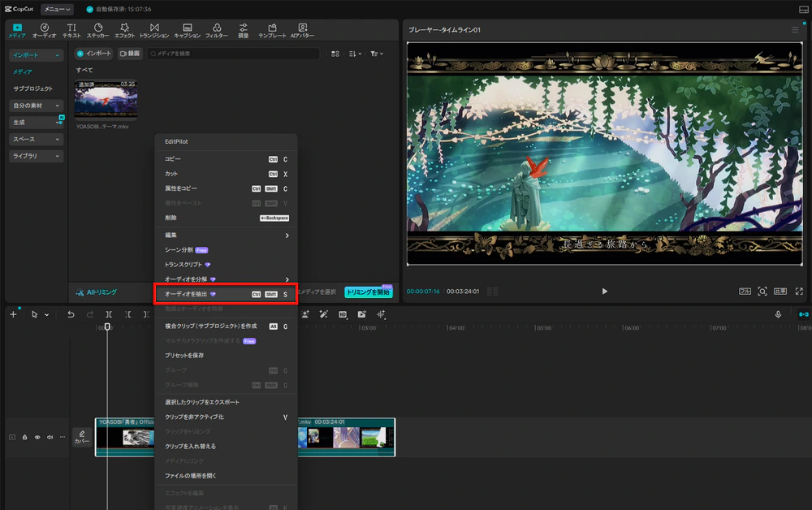Select プリセットを保存 from context menu
Image resolution: width=812 pixels, height=510 pixels.
227,356
